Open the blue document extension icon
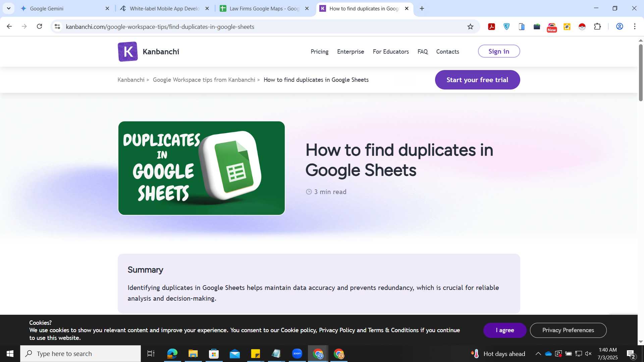This screenshot has height=362, width=644. (522, 26)
